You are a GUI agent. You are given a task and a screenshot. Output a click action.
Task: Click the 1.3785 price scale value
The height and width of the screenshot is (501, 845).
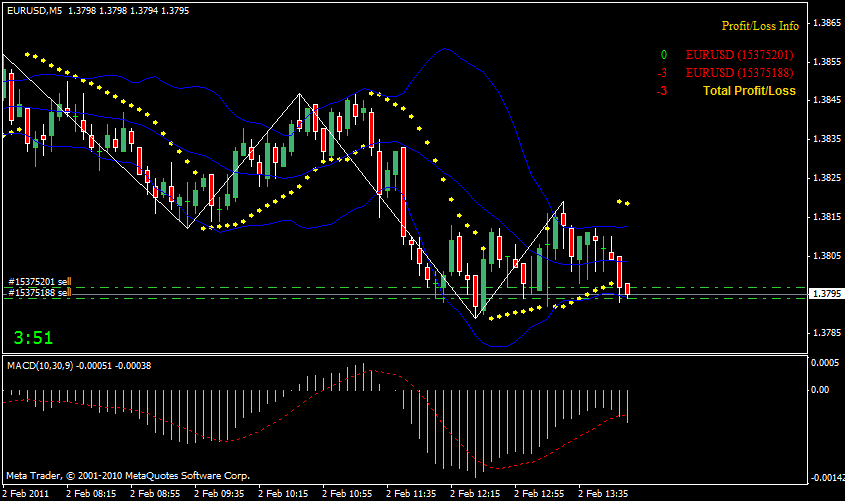coord(827,332)
